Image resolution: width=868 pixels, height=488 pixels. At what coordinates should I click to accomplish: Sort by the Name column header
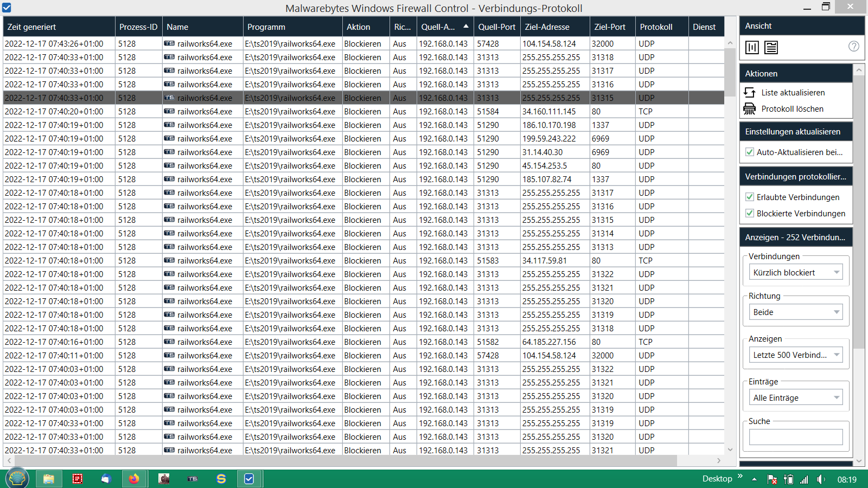pyautogui.click(x=203, y=27)
